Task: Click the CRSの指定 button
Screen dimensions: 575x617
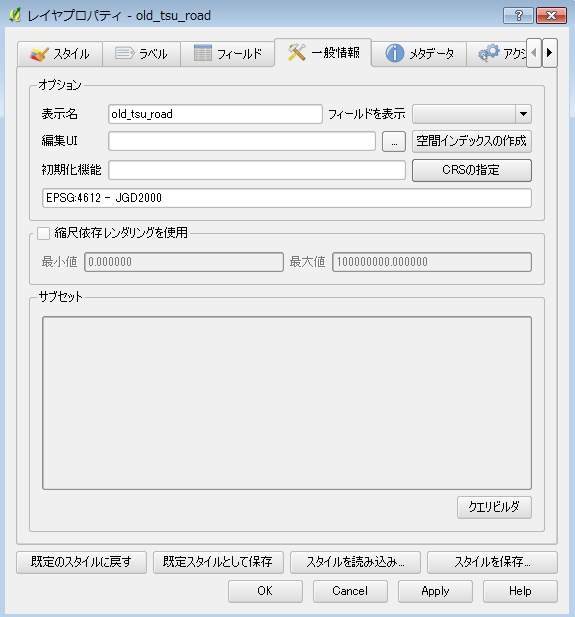Action: [x=471, y=170]
